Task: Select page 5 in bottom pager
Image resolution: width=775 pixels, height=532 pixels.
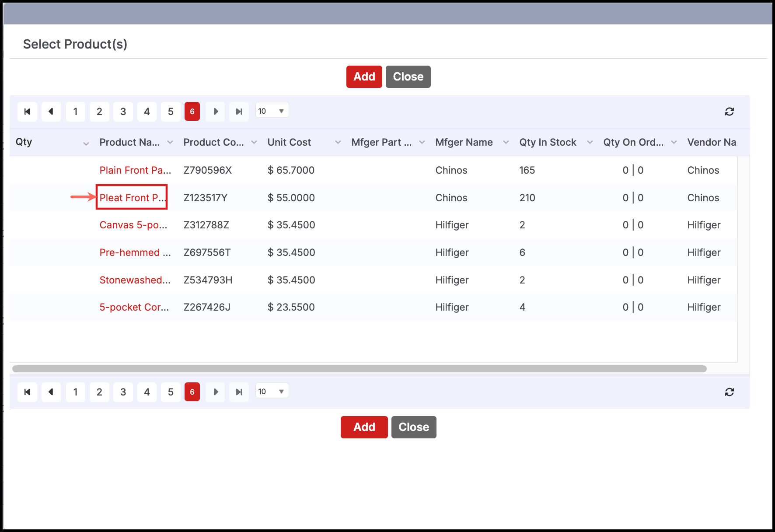Action: click(x=171, y=392)
